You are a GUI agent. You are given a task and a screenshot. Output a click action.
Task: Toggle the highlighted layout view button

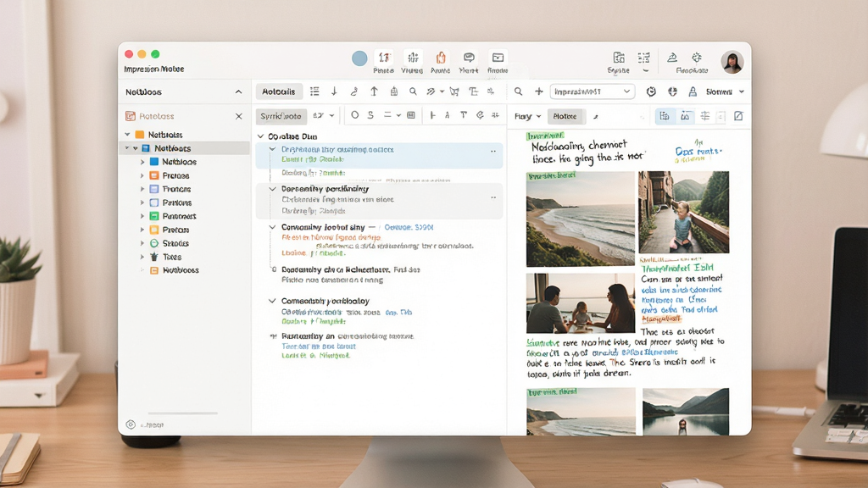[x=665, y=116]
